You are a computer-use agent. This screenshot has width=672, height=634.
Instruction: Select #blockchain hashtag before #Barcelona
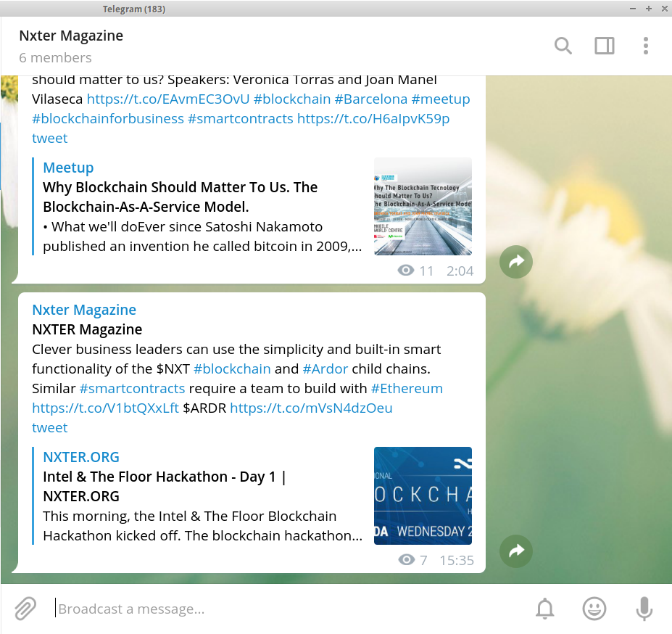[x=292, y=99]
